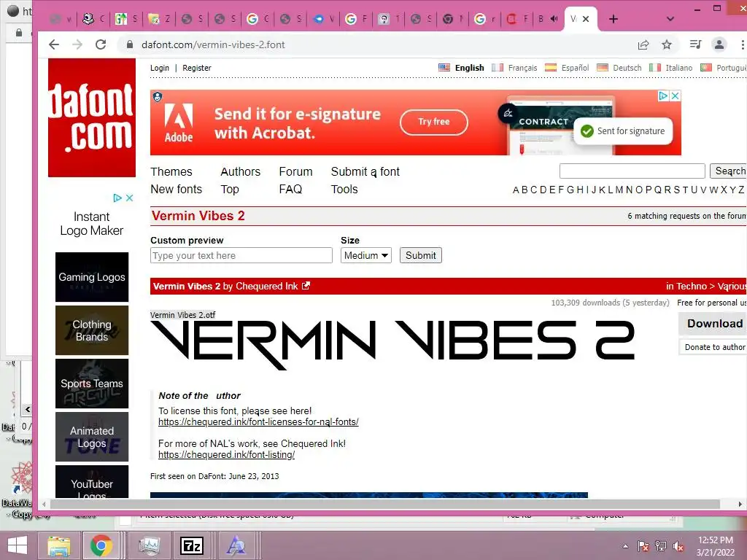The width and height of the screenshot is (747, 560).
Task: Browse fonts starting with letter A
Action: [x=516, y=190]
